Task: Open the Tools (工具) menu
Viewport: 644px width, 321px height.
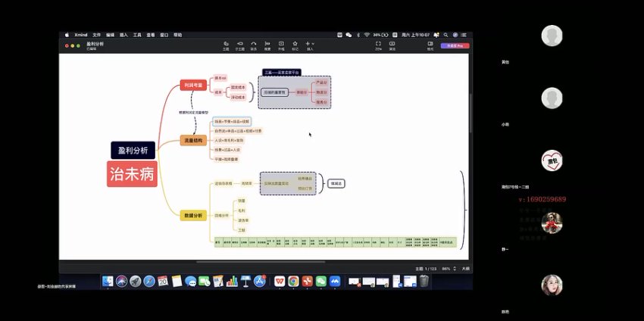Action: tap(137, 34)
